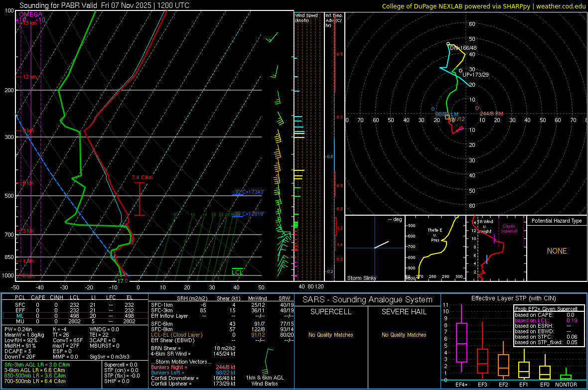Select the Storm Slinky panel label
The image size is (588, 390).
click(x=361, y=278)
